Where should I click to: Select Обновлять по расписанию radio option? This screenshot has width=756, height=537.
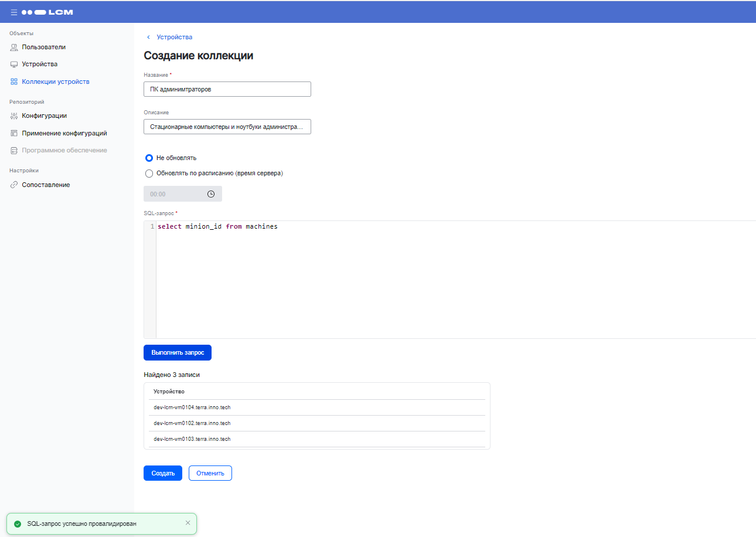click(149, 174)
